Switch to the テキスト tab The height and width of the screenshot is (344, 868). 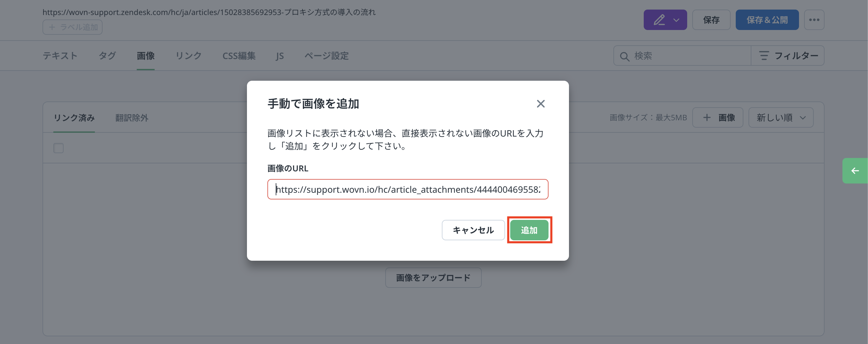pyautogui.click(x=60, y=56)
